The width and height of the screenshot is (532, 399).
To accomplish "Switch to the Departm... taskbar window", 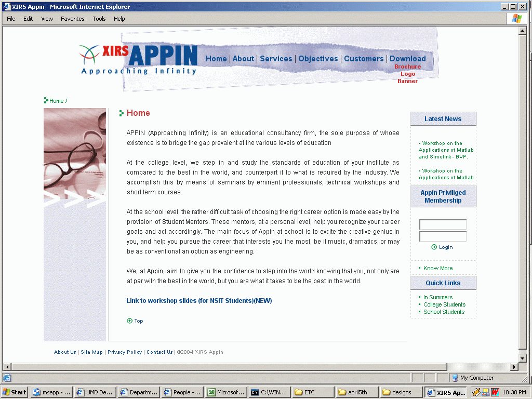I will pyautogui.click(x=139, y=392).
